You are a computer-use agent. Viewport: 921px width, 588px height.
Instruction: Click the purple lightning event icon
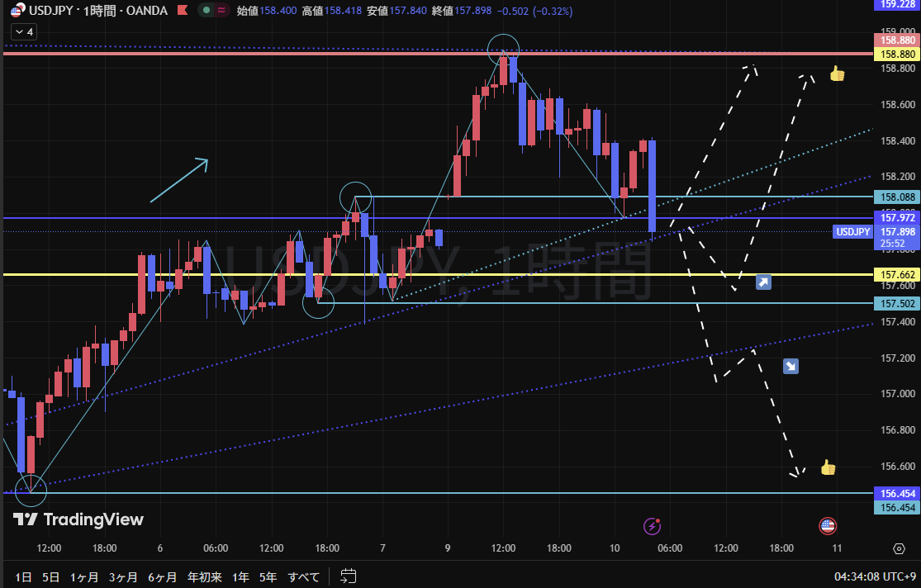[653, 525]
